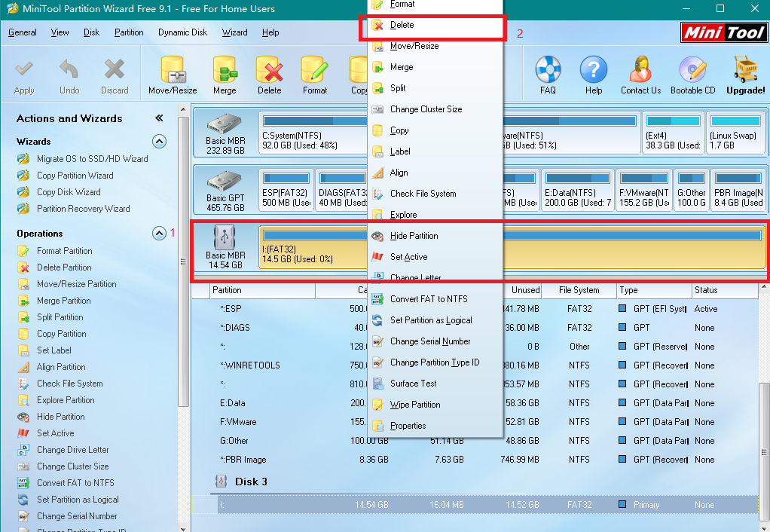Screen dimensions: 770x532
Task: Choose Change Cluster Size in context menu
Action: pyautogui.click(x=435, y=109)
